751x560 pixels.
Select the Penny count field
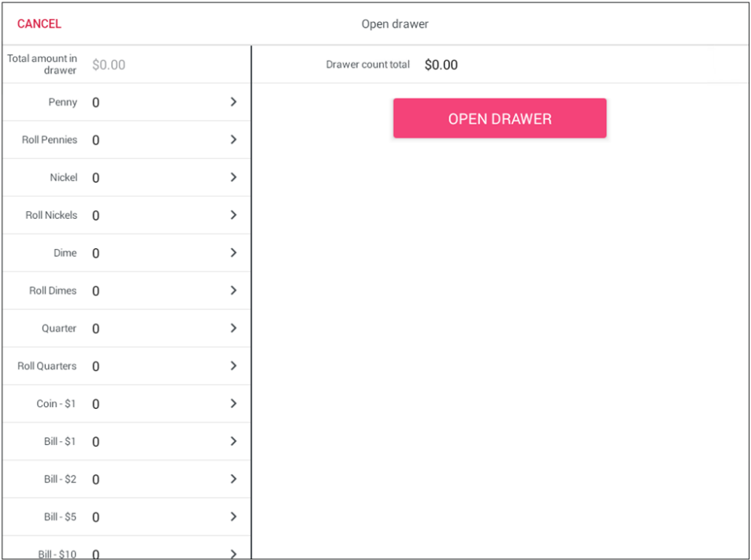point(150,102)
